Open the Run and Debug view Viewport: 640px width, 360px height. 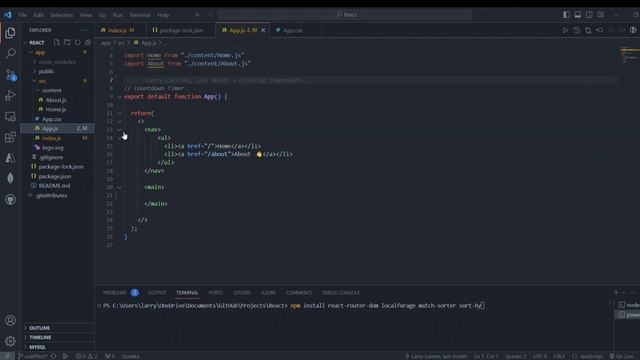[x=10, y=96]
